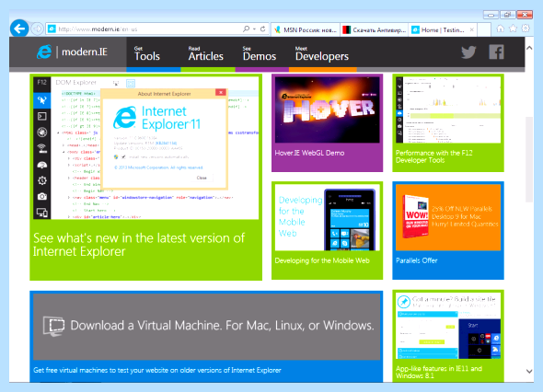Click the browser Back arrow button
The height and width of the screenshot is (392, 543).
pos(19,29)
